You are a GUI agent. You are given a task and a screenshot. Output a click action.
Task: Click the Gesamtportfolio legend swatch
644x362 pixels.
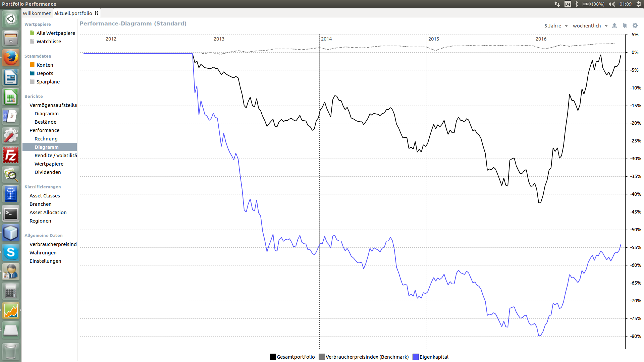click(273, 357)
